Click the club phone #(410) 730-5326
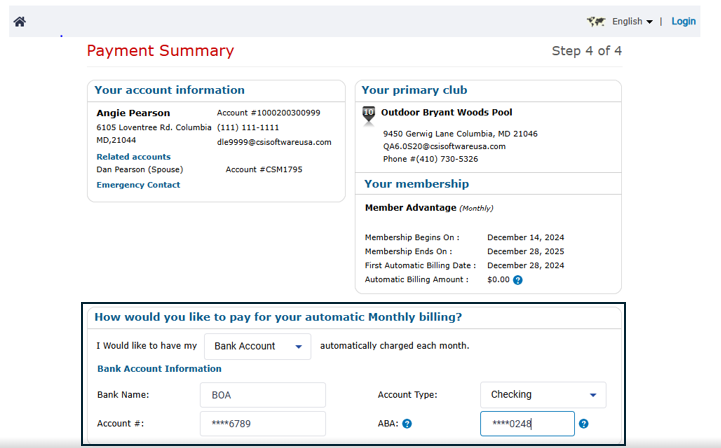The width and height of the screenshot is (721, 448). pyautogui.click(x=430, y=159)
